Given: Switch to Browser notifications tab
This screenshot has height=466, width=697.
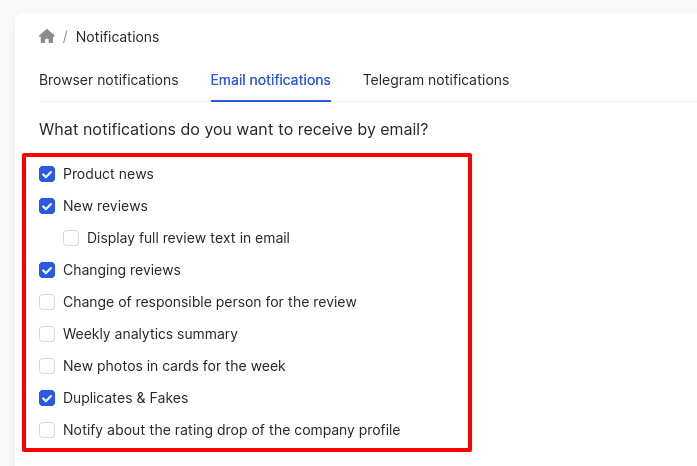Looking at the screenshot, I should pos(108,80).
